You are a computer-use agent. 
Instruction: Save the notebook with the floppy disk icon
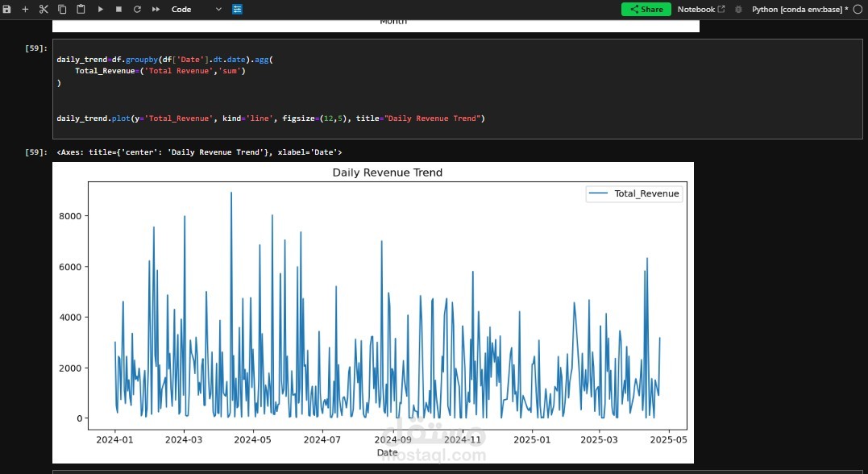click(6, 10)
